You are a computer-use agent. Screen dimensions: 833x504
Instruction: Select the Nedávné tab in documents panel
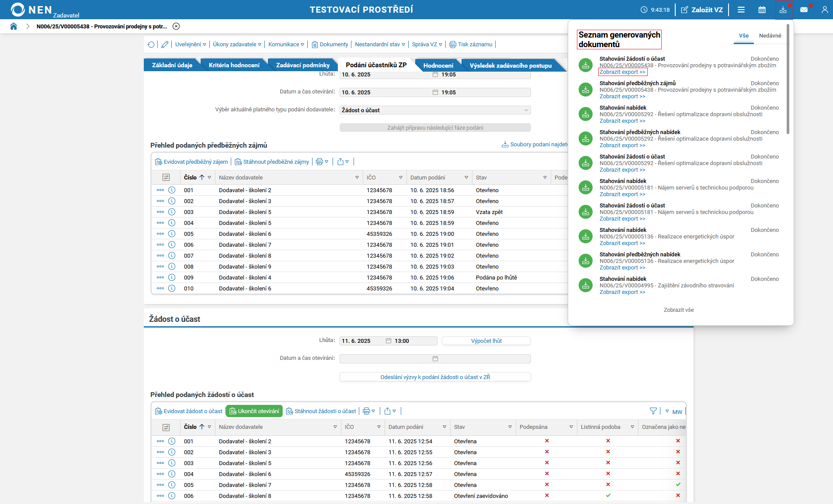pos(770,36)
